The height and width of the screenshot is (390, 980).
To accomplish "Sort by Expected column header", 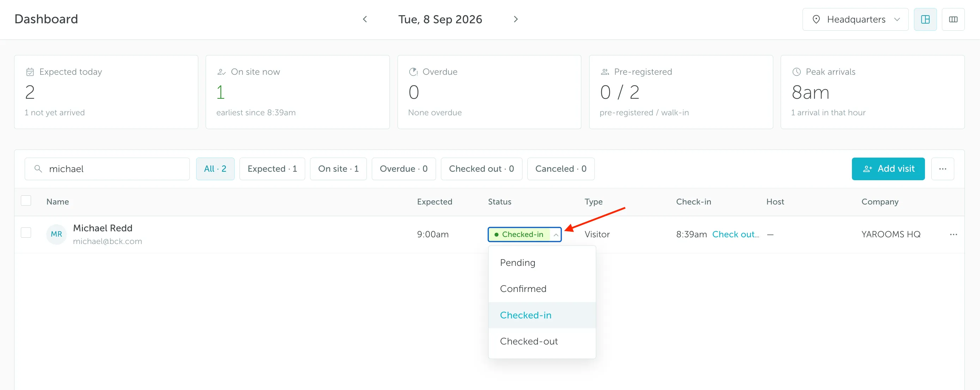I will 435,202.
